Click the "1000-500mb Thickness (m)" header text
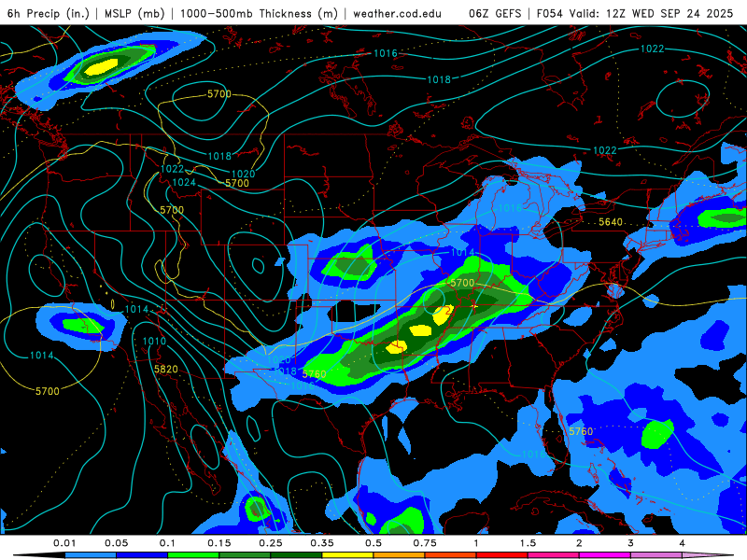Screen dimensions: 747x560 [x=259, y=13]
